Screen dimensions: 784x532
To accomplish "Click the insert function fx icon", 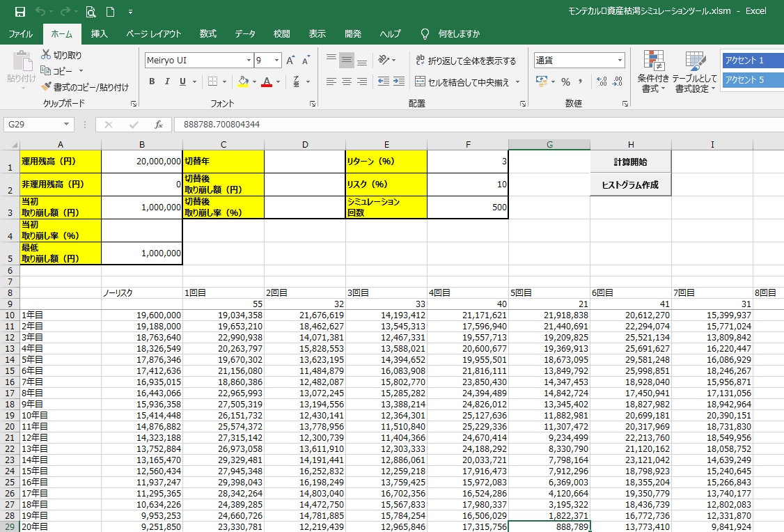I will pyautogui.click(x=159, y=125).
